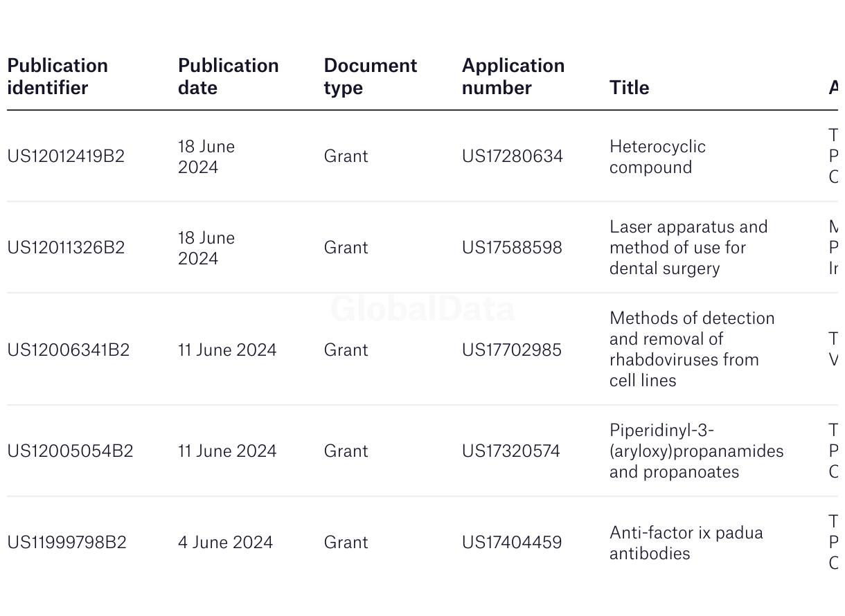Click the Document type column header
845x616 pixels.
pos(371,77)
